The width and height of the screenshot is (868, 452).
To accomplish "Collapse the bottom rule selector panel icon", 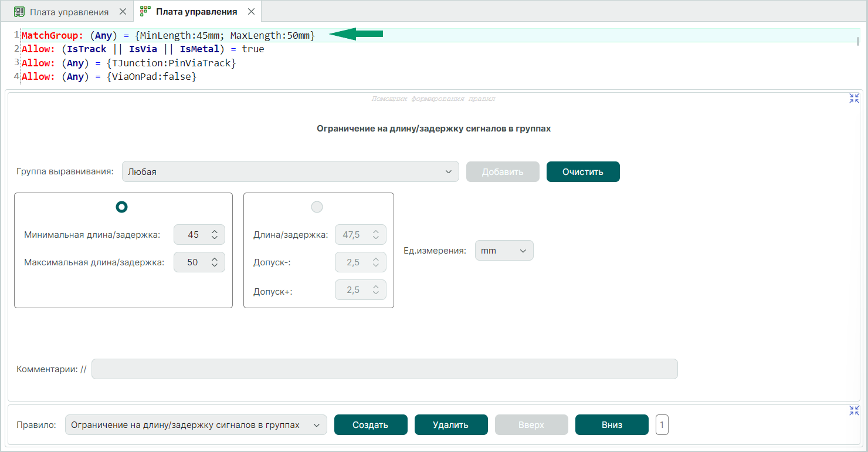I will (x=854, y=411).
